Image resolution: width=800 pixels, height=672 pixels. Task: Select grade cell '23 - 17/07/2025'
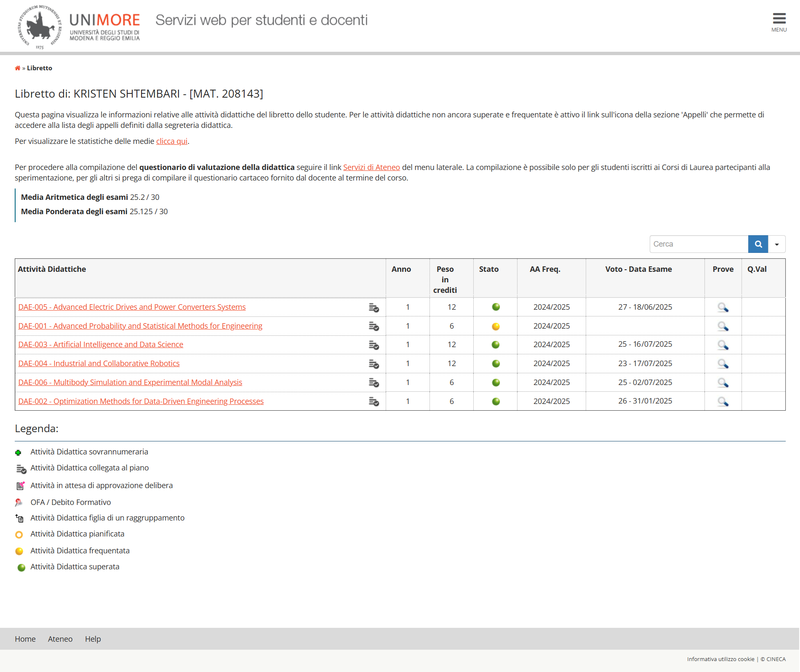pyautogui.click(x=645, y=364)
